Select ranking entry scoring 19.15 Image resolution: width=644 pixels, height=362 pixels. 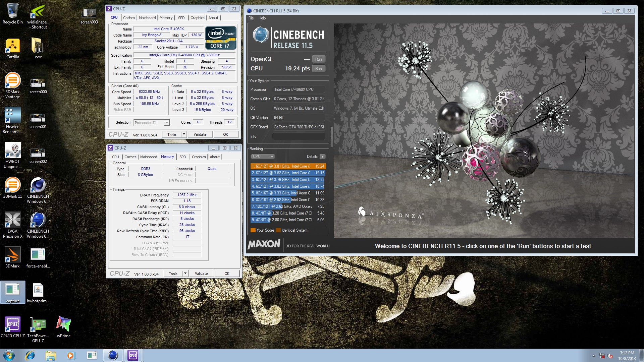[x=288, y=173]
